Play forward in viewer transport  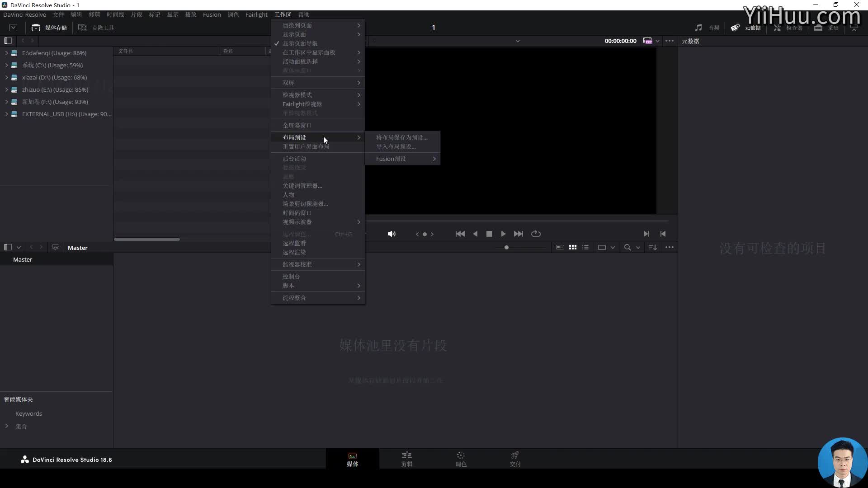point(503,234)
